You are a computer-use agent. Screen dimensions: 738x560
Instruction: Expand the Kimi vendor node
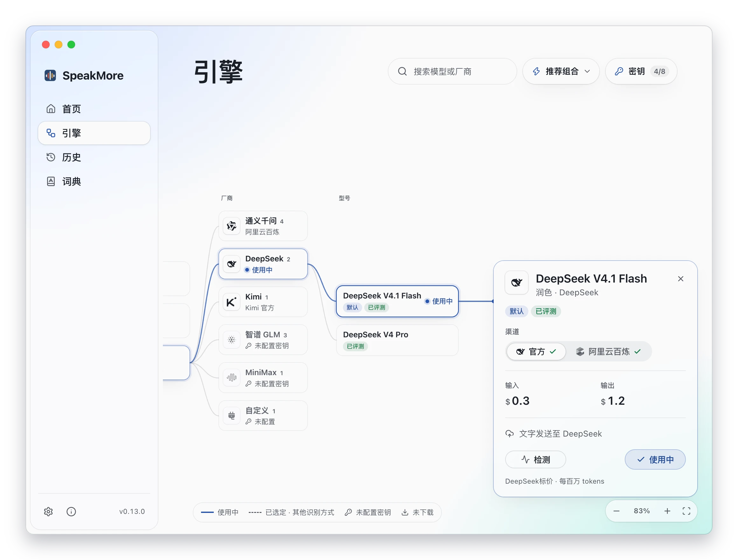(263, 302)
